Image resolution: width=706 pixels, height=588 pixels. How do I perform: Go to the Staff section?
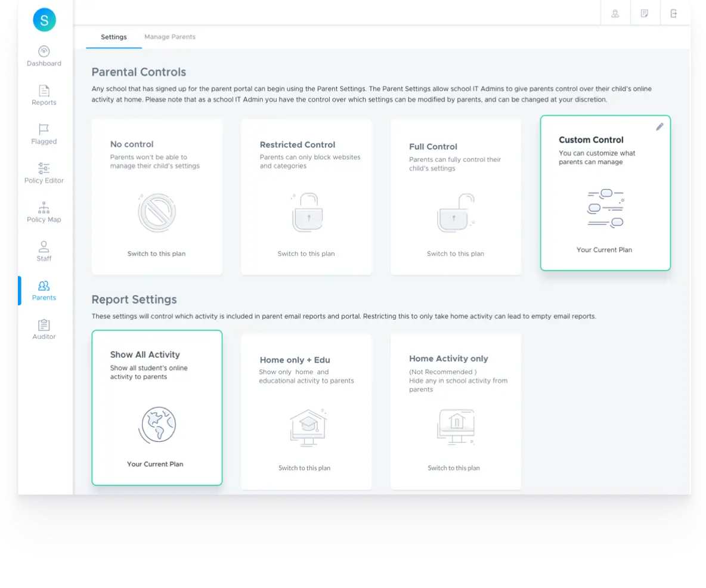coord(44,252)
